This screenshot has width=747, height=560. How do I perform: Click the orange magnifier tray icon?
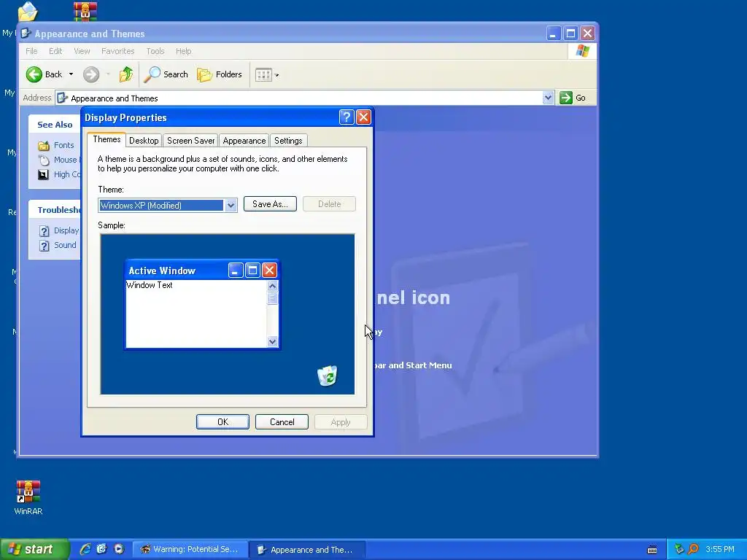pyautogui.click(x=693, y=549)
